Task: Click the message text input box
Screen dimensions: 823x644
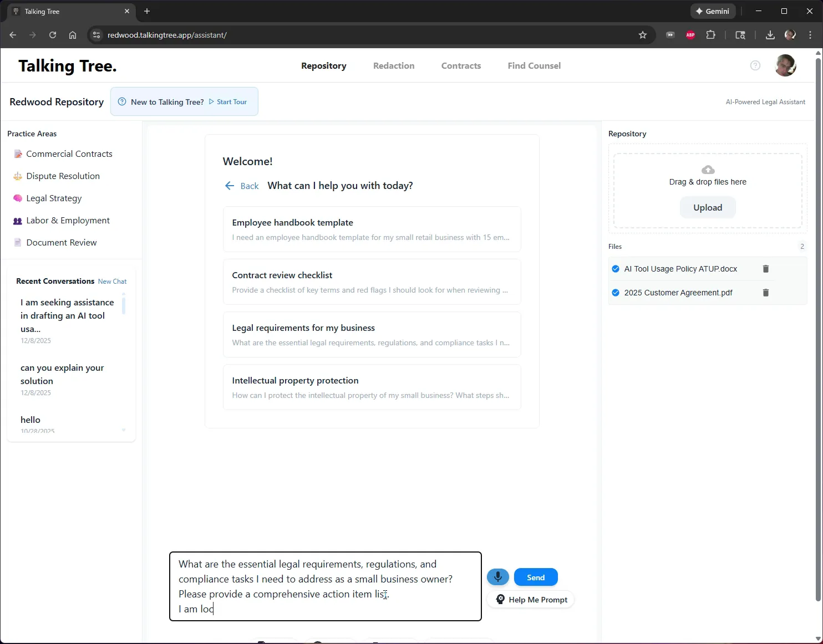Action: 326,586
